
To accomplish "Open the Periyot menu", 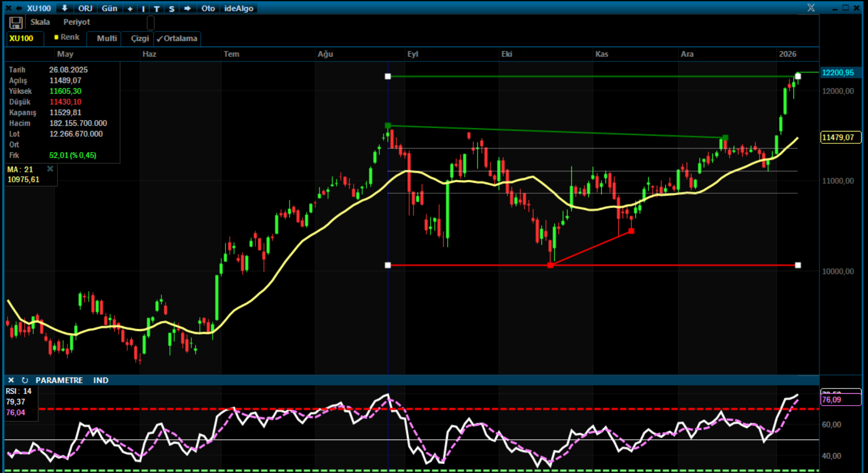I will point(76,22).
